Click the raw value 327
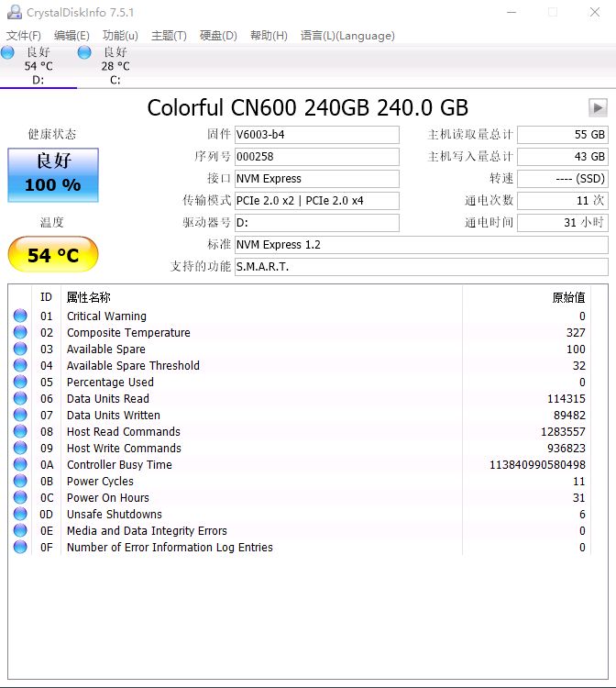The height and width of the screenshot is (688, 616). click(x=576, y=333)
